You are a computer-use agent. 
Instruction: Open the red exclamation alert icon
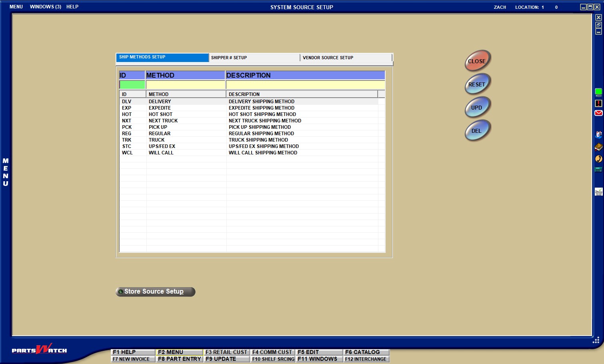(598, 103)
